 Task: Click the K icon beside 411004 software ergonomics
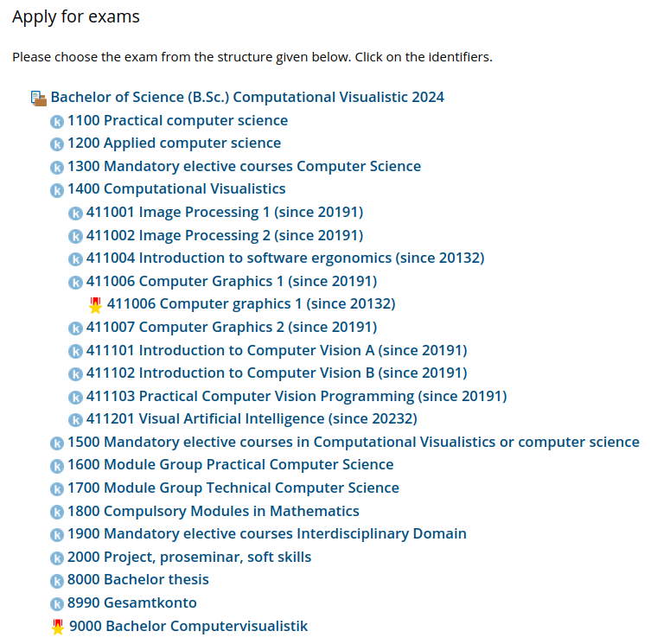[76, 258]
